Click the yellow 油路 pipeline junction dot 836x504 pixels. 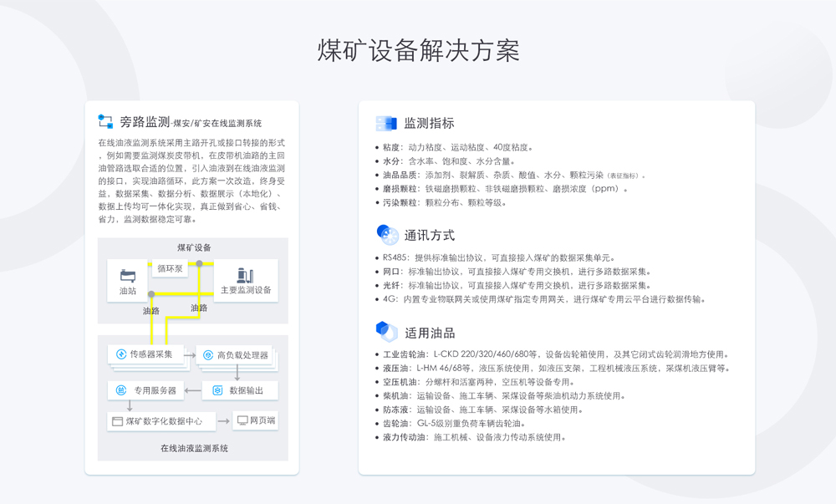(x=151, y=294)
